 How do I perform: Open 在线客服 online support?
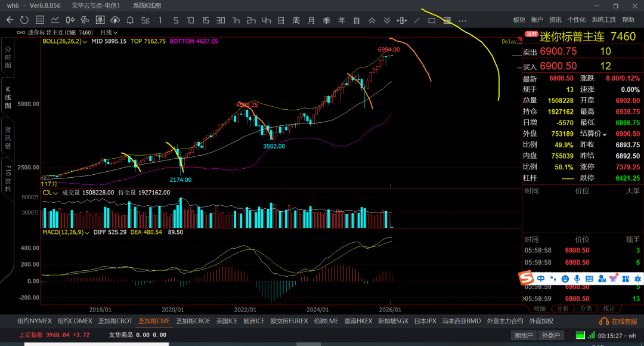click(619, 322)
